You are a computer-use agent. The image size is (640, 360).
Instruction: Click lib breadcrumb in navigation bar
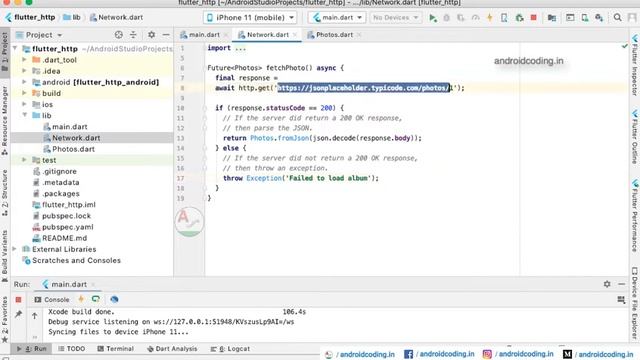point(72,17)
